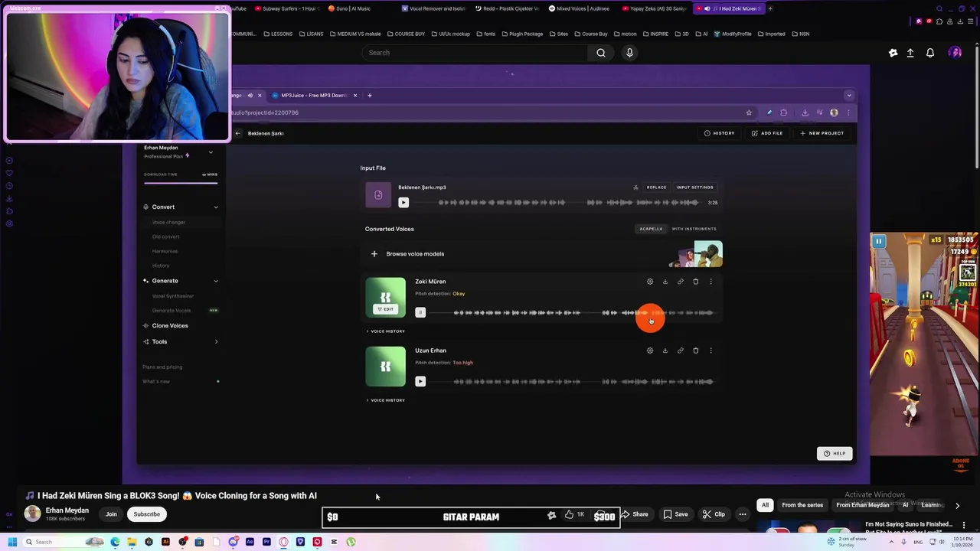Open the browser extensions puzzle icon
980x551 pixels.
[x=783, y=112]
